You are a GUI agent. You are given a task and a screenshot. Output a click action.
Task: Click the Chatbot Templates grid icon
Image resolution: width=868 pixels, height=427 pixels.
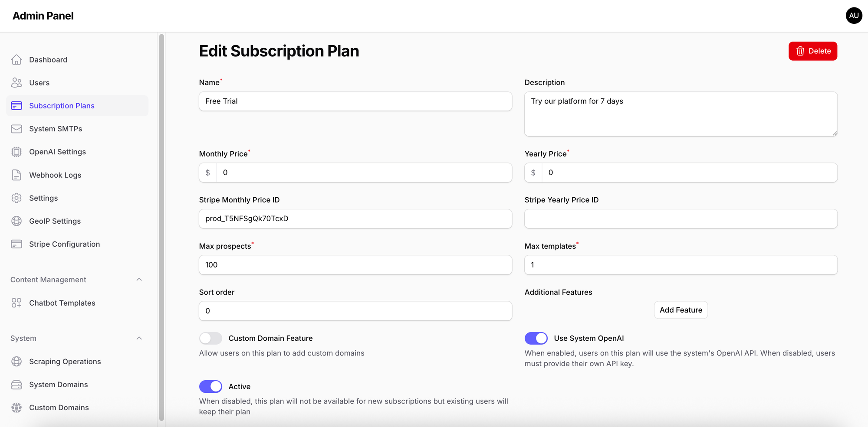16,303
